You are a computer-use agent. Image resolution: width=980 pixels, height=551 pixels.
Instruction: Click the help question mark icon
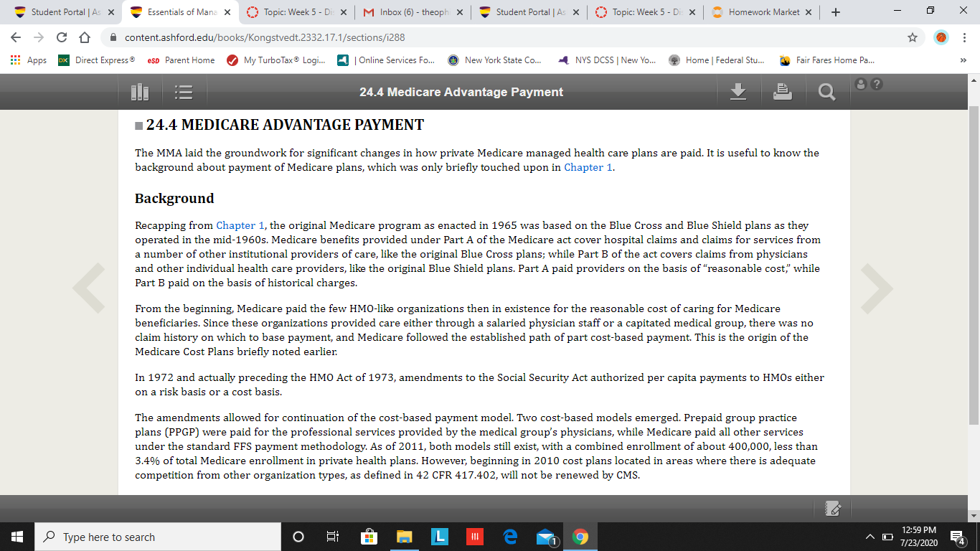click(x=876, y=84)
